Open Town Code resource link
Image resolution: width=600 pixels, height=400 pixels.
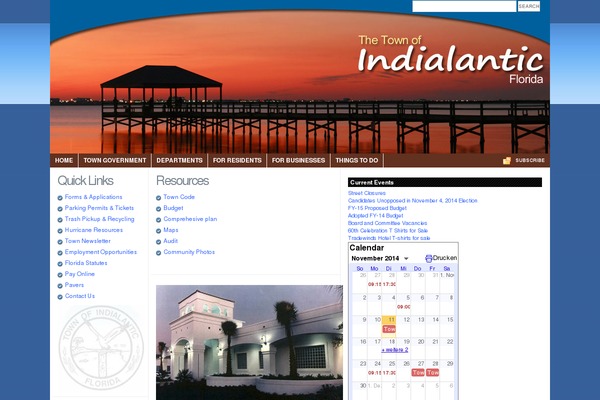point(179,197)
